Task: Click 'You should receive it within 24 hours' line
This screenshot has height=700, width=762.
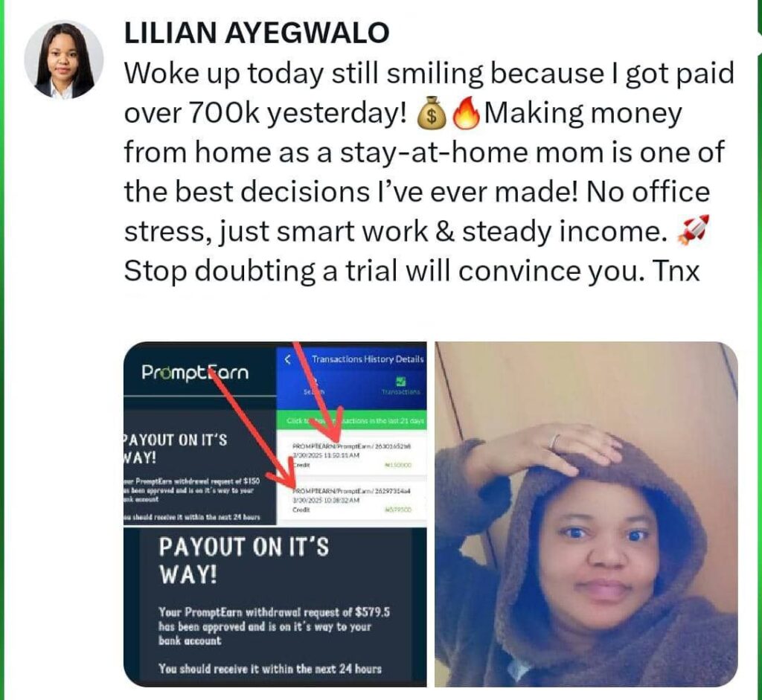Action: pyautogui.click(x=269, y=669)
